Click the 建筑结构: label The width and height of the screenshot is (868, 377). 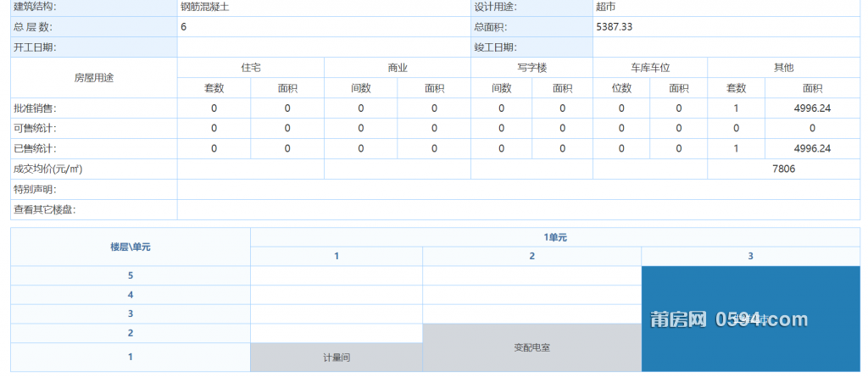click(36, 8)
